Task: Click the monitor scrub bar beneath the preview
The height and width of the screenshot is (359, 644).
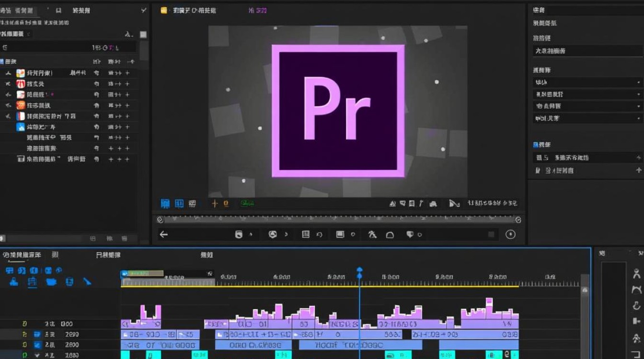Action: point(338,219)
